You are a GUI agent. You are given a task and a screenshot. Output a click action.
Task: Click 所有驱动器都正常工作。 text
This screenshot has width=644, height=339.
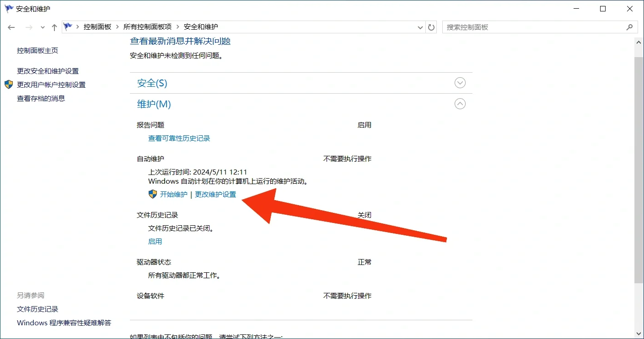(184, 276)
